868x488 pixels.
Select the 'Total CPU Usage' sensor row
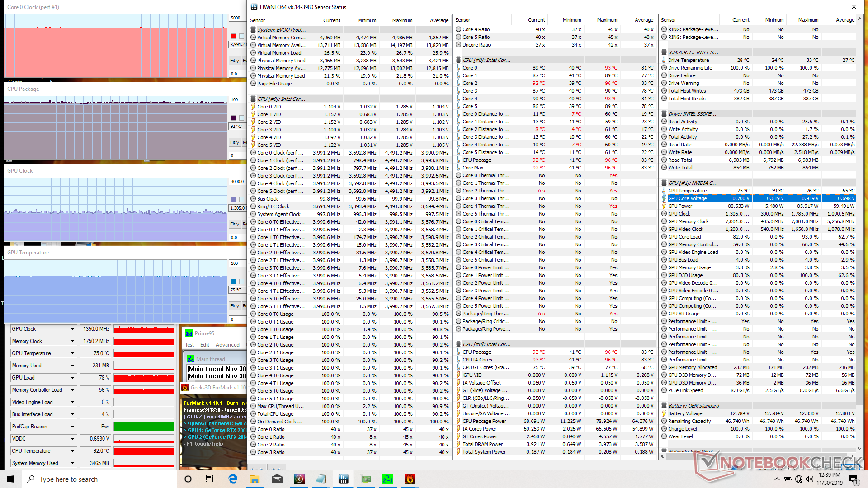coord(351,414)
